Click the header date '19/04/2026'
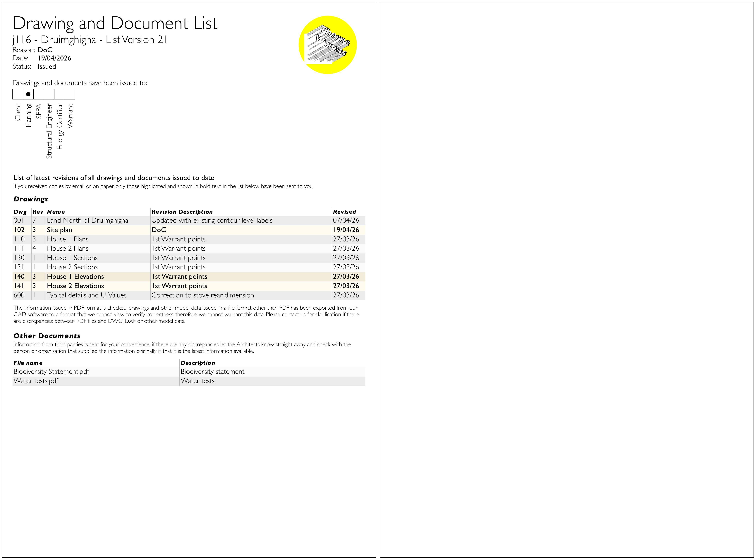Viewport: 756px width, 560px height. [54, 58]
